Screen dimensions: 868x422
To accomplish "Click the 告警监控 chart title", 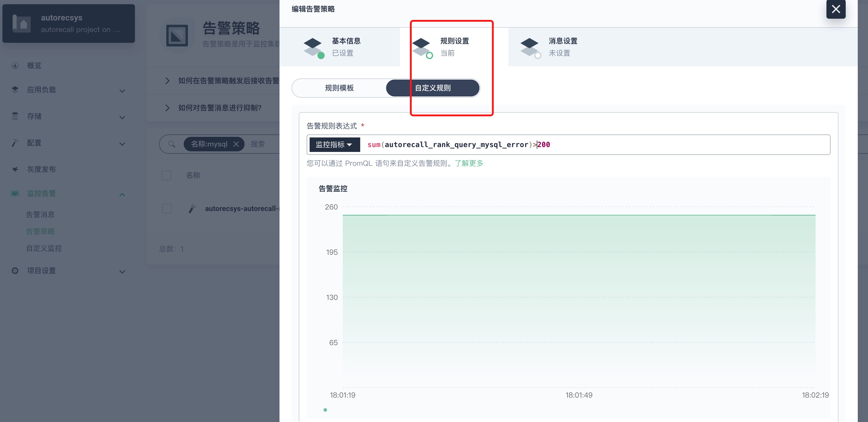I will point(333,189).
